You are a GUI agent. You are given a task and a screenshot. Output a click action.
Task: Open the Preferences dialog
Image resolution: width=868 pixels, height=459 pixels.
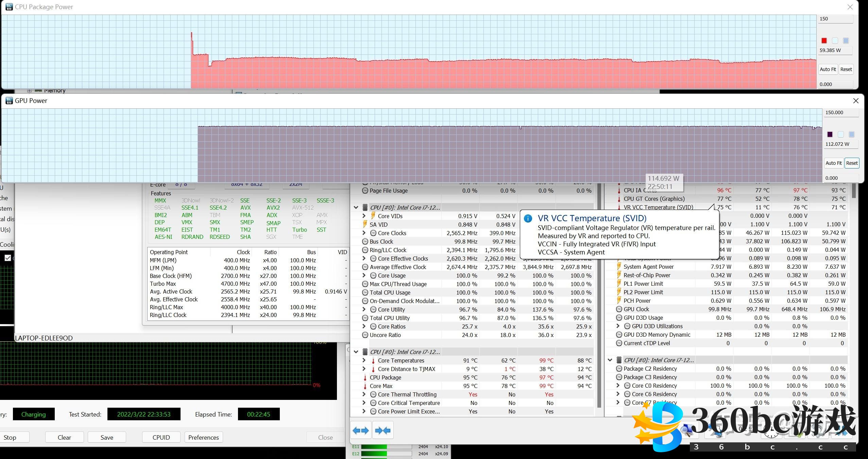(203, 437)
